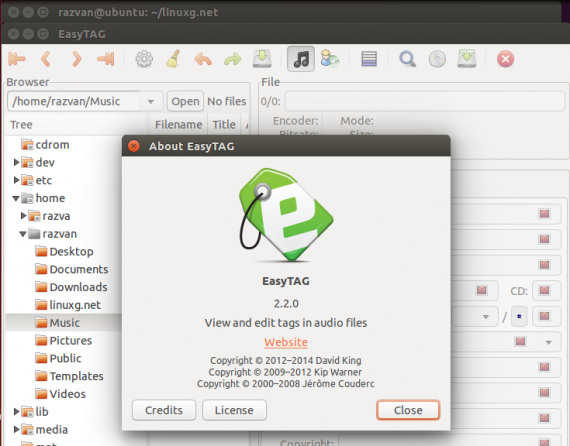Click the EasyTAG window title bar
The image size is (570, 446).
tap(285, 34)
